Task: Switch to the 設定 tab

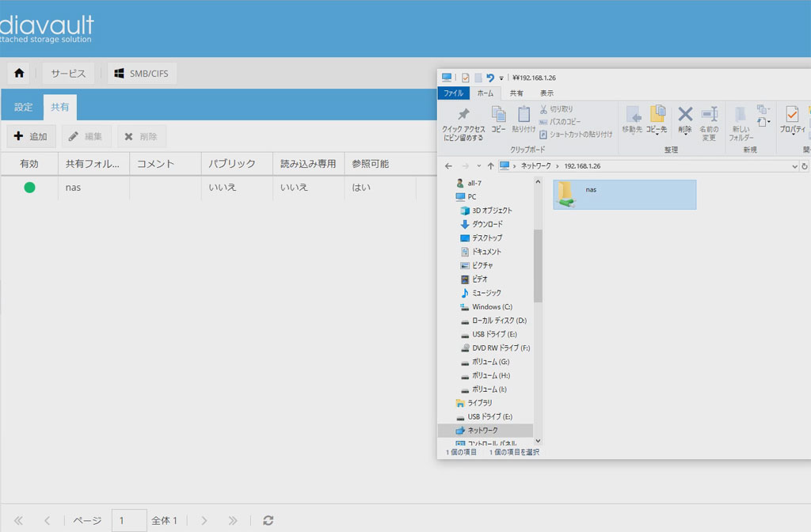Action: pos(24,107)
